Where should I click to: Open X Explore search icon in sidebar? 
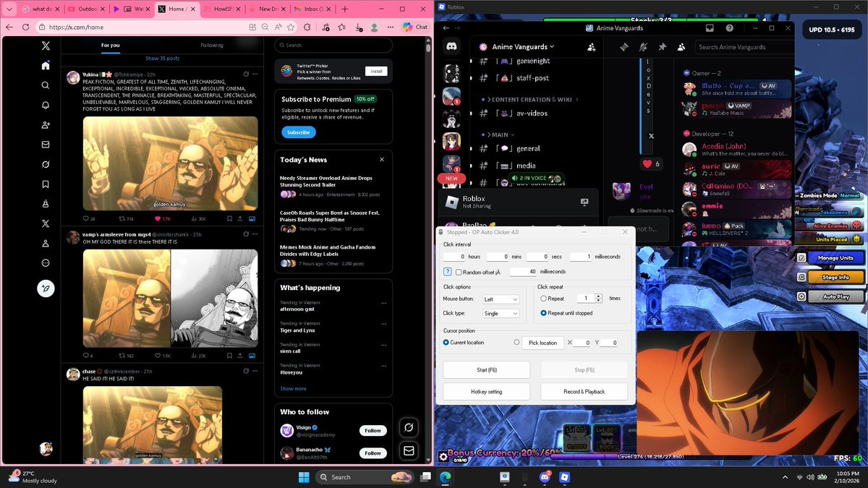coord(46,85)
